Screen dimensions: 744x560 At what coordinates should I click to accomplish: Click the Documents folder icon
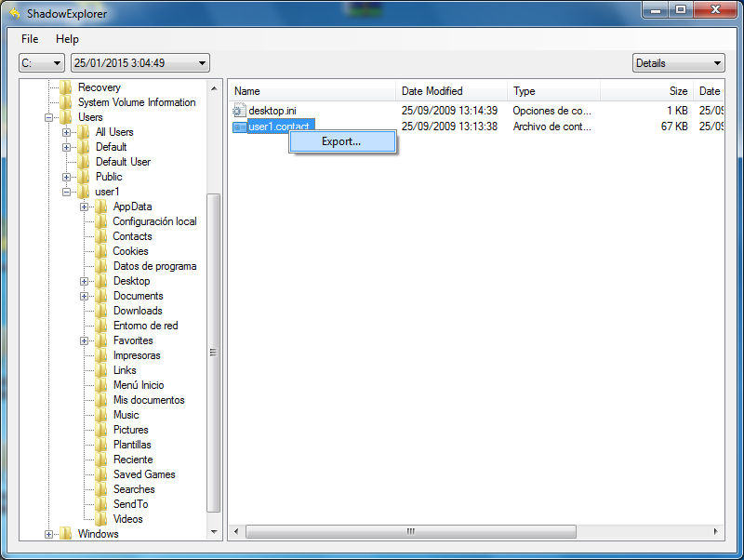tap(100, 296)
